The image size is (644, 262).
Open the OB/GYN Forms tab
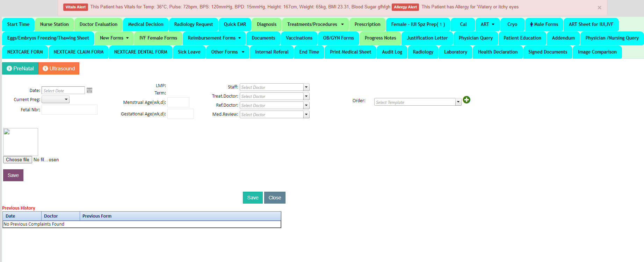click(339, 38)
